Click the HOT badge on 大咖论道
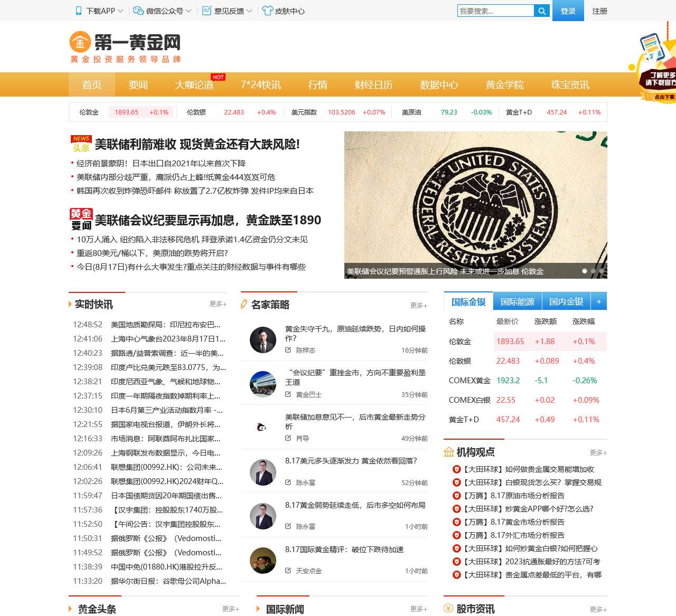676x616 pixels. (218, 77)
